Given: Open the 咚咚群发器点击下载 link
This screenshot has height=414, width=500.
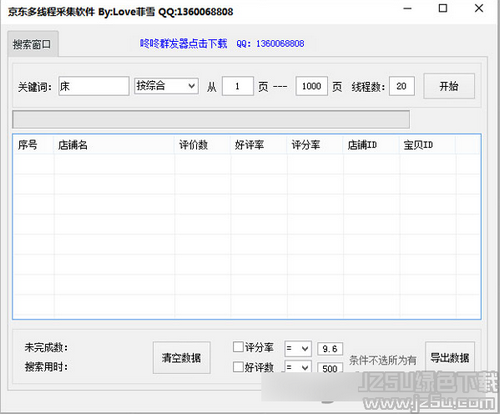Looking at the screenshot, I should [183, 44].
